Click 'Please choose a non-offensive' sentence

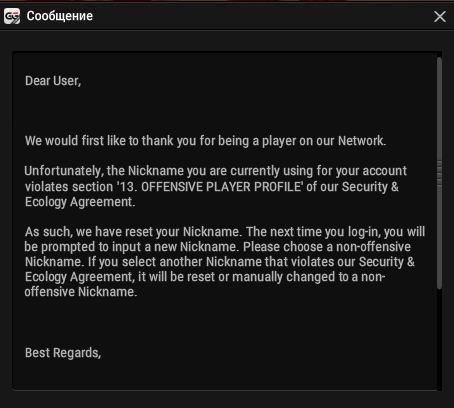click(327, 247)
